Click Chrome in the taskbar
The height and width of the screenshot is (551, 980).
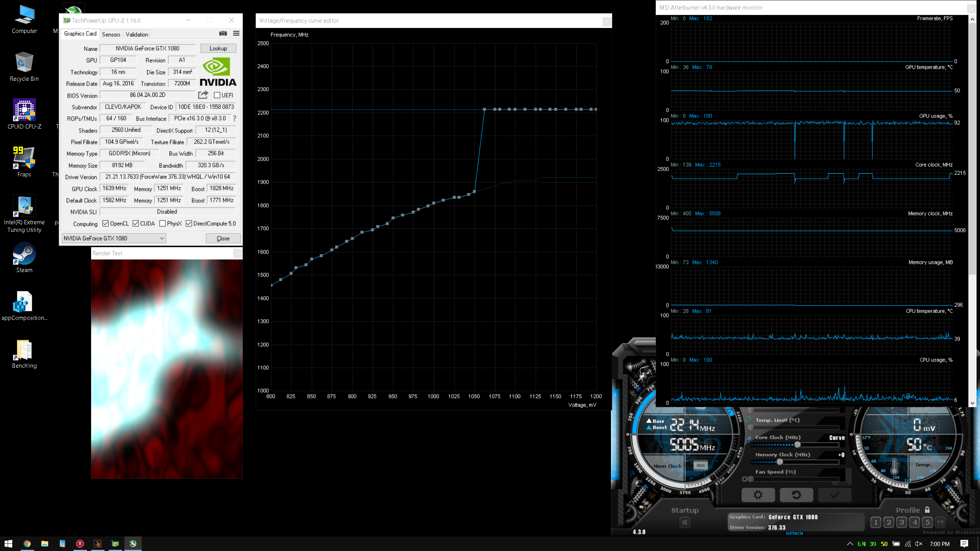pyautogui.click(x=27, y=544)
